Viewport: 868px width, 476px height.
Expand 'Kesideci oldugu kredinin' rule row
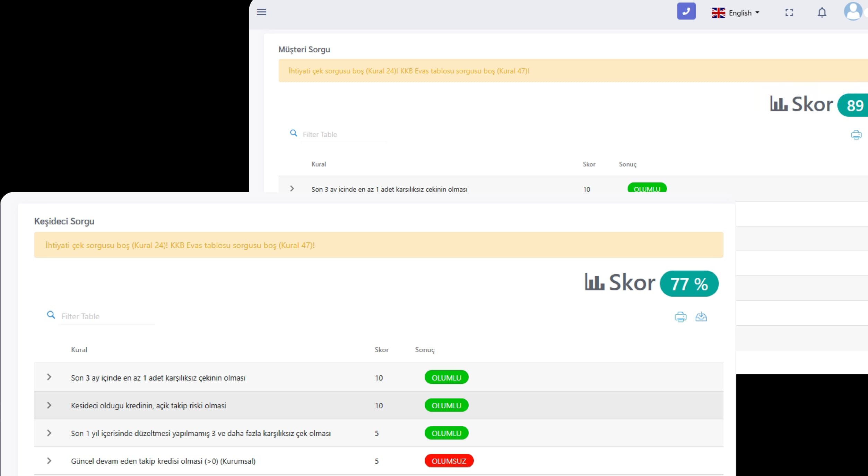(x=49, y=405)
